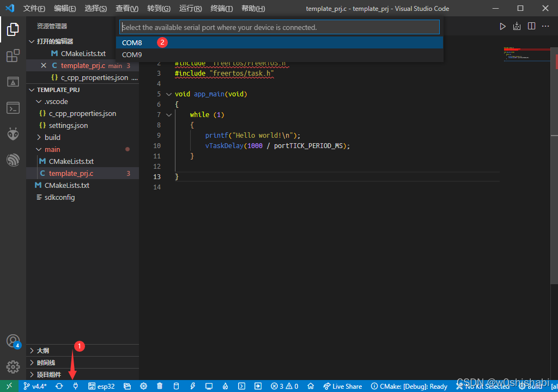Click the Run play icon in editor title bar
The width and height of the screenshot is (558, 392).
pos(502,26)
